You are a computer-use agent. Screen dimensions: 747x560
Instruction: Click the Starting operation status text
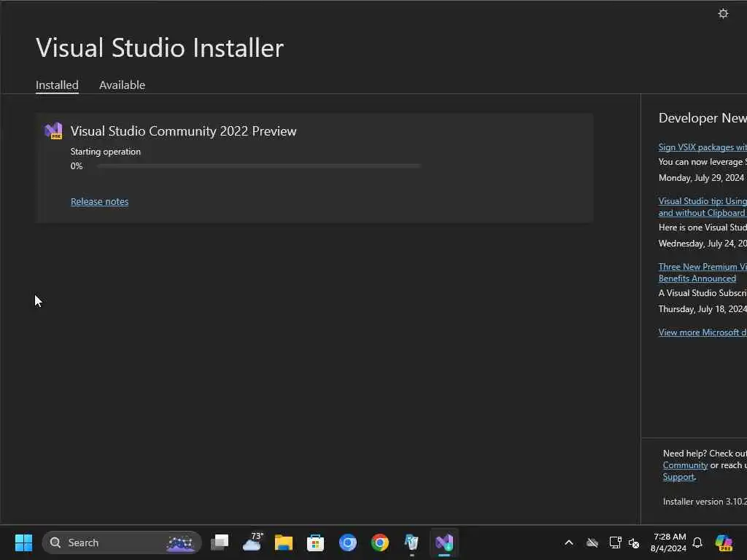click(106, 152)
